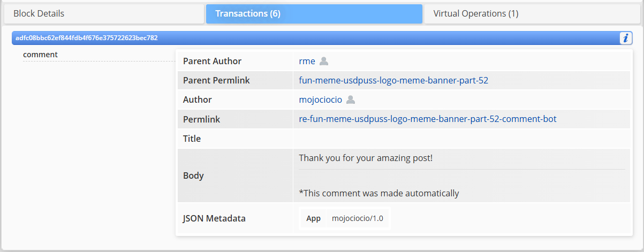Switch to the Block Details tab
644x252 pixels.
(104, 14)
